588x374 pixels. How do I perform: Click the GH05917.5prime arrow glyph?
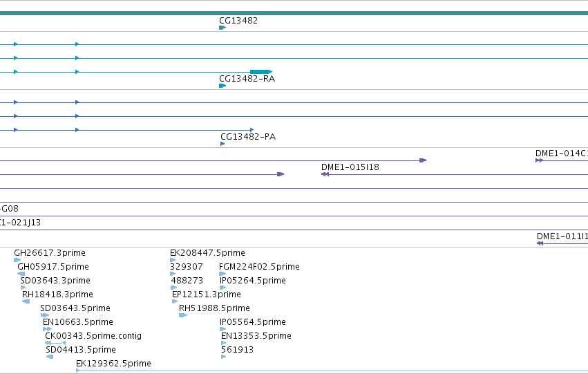pos(21,274)
